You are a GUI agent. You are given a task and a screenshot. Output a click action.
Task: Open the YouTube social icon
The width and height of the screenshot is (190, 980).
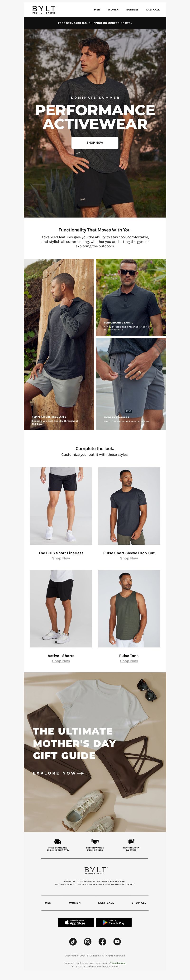click(x=117, y=941)
